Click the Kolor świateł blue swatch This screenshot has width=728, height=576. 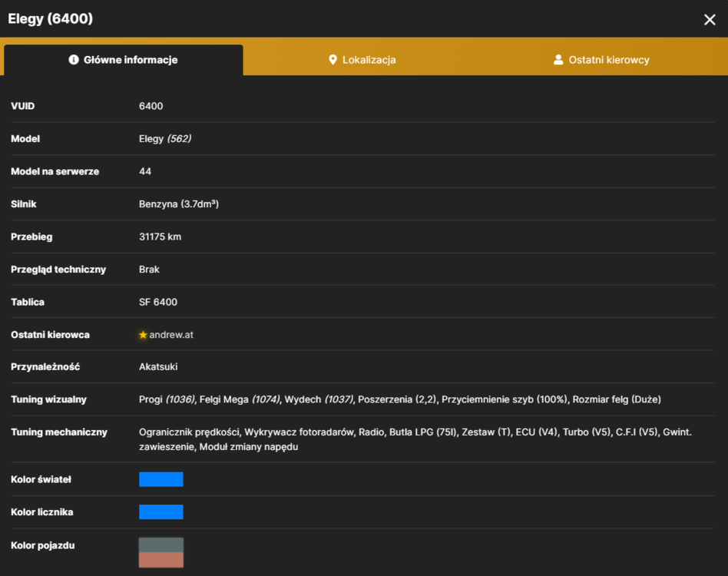[x=161, y=479]
